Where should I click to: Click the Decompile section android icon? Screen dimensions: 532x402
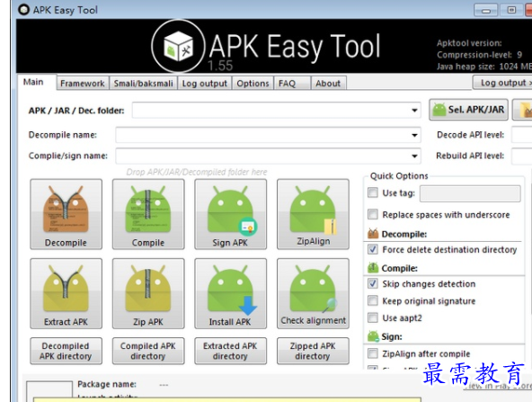[x=373, y=234]
